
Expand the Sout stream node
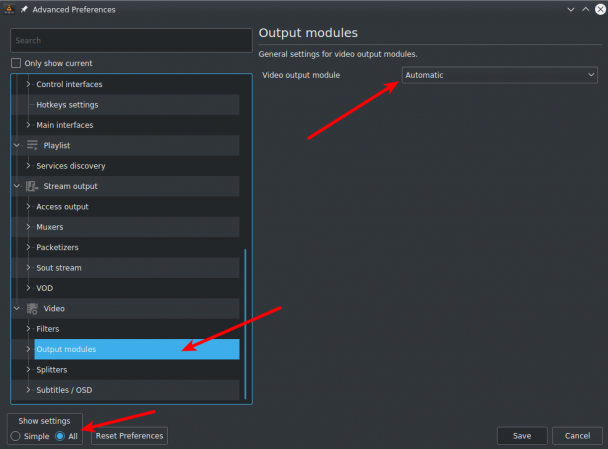click(x=28, y=268)
